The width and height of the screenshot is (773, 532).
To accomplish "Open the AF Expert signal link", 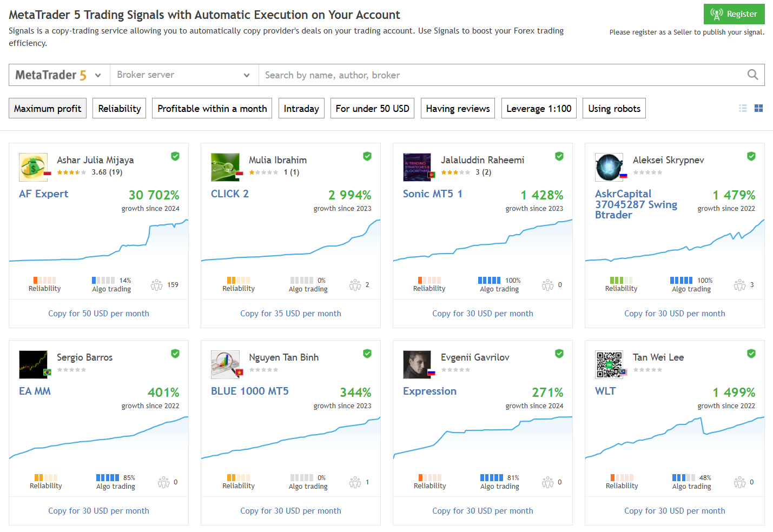I will coord(43,194).
